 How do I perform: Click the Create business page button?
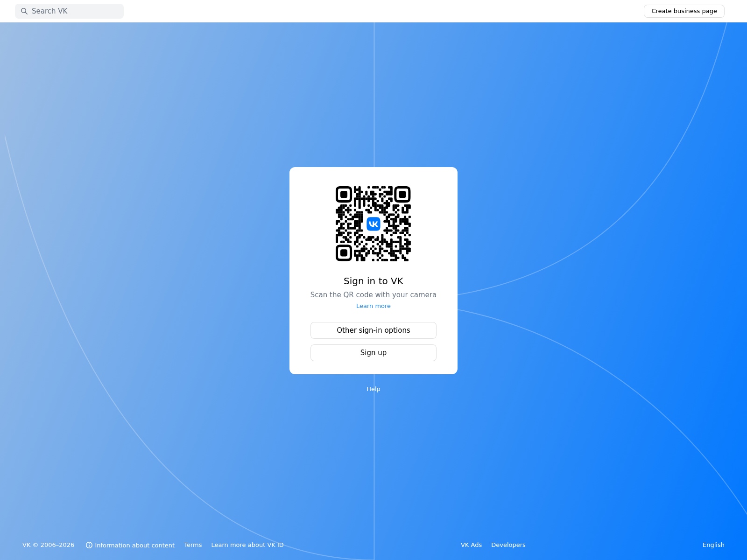pos(684,11)
